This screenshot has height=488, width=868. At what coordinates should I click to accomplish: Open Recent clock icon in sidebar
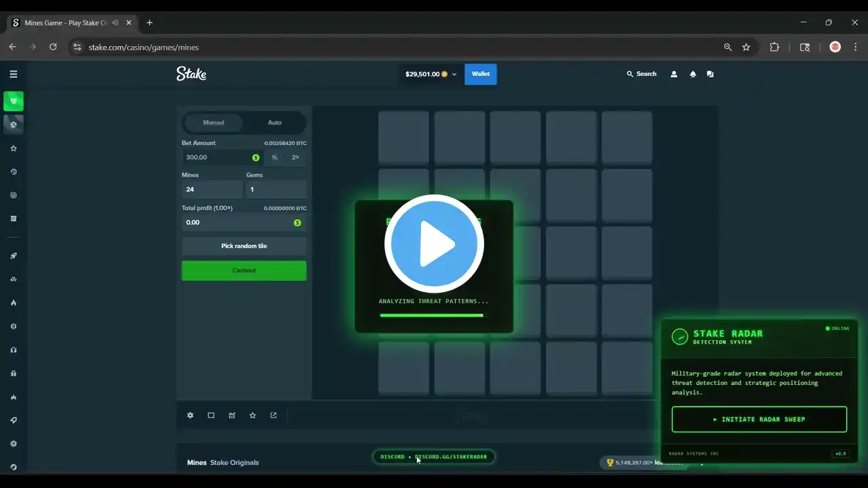coord(14,171)
